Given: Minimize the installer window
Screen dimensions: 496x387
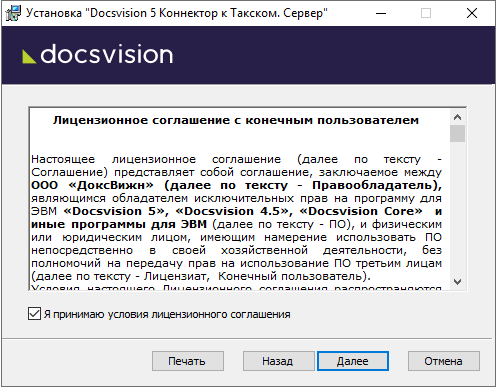Looking at the screenshot, I should (x=381, y=13).
